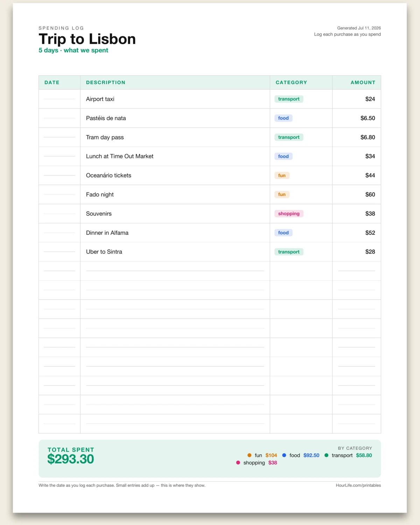Screen dimensions: 420x525
Task: Click the $60 amount
Action: [x=370, y=195]
